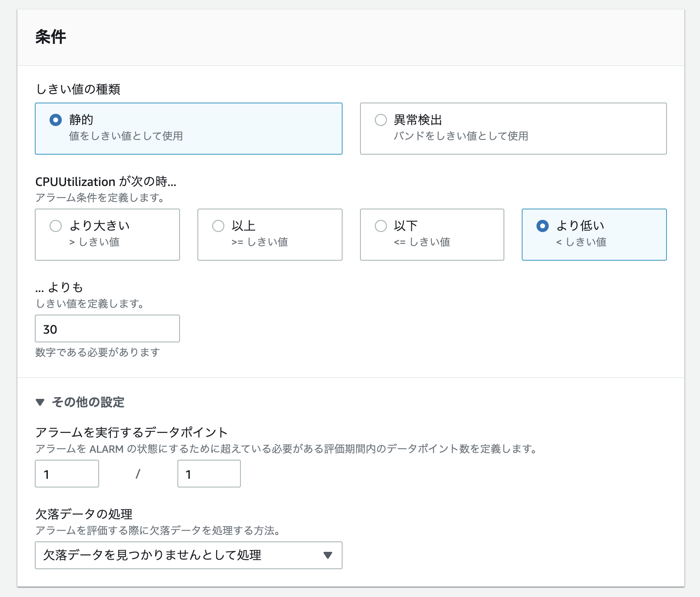The height and width of the screenshot is (597, 700).
Task: Click the バンドをしきい値として使用 description text
Action: click(x=461, y=136)
